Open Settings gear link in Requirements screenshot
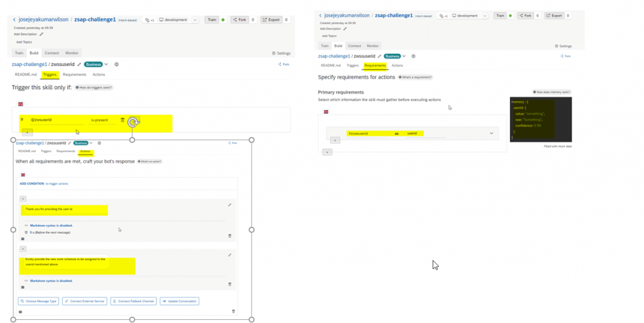 [563, 46]
